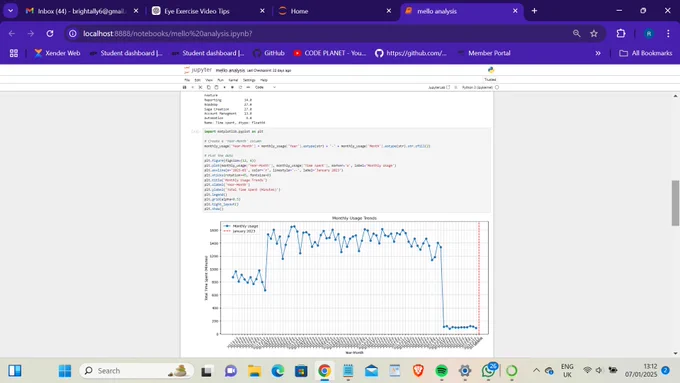
Task: Rename the notebook title mello analysis
Action: coord(230,70)
